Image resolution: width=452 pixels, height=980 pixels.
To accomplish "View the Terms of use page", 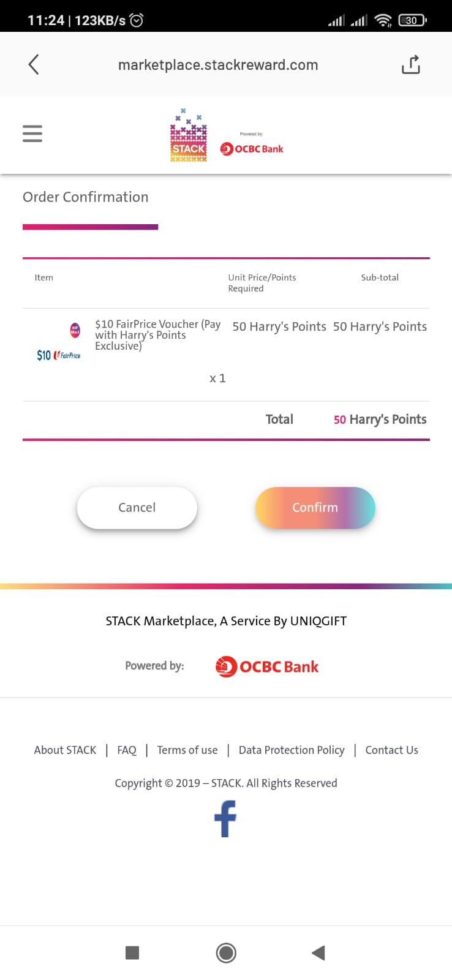I will pyautogui.click(x=187, y=750).
